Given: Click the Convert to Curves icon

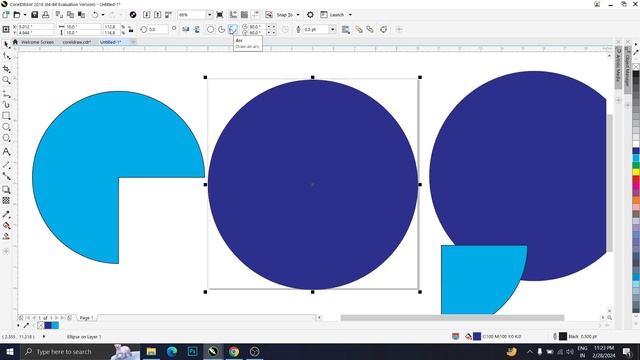Looking at the screenshot, I should click(383, 29).
